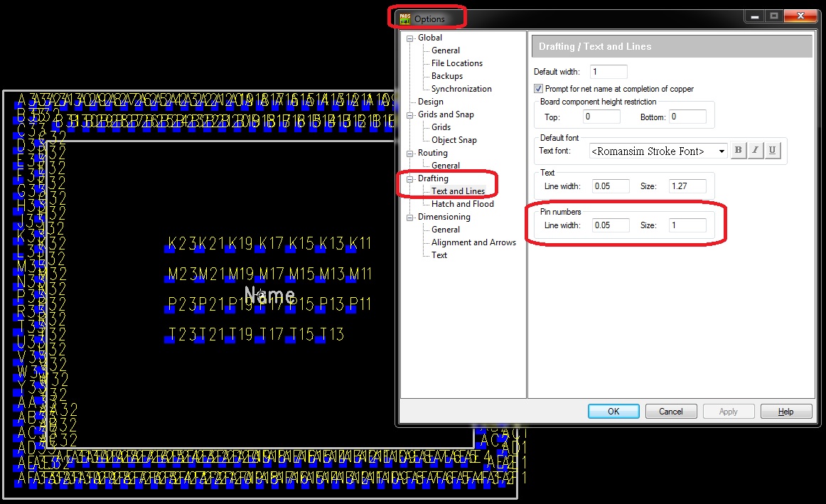The image size is (826, 504).
Task: Select pin K23 in the design
Action: coord(182,243)
